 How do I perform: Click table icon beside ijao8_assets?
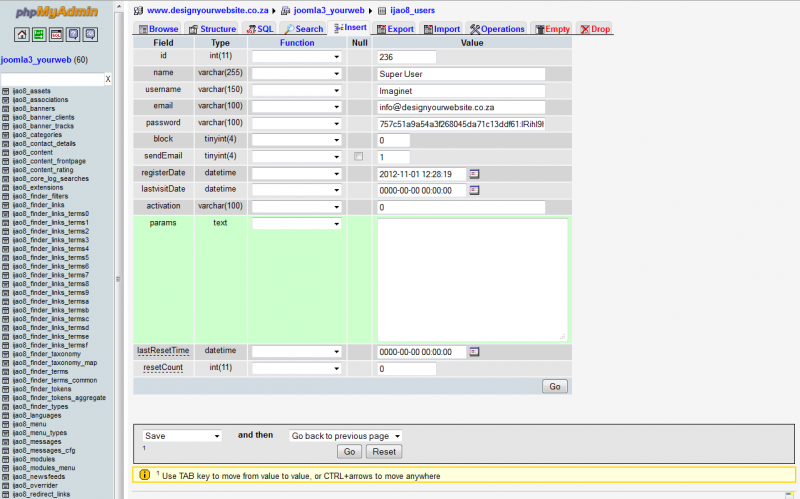pyautogui.click(x=6, y=91)
